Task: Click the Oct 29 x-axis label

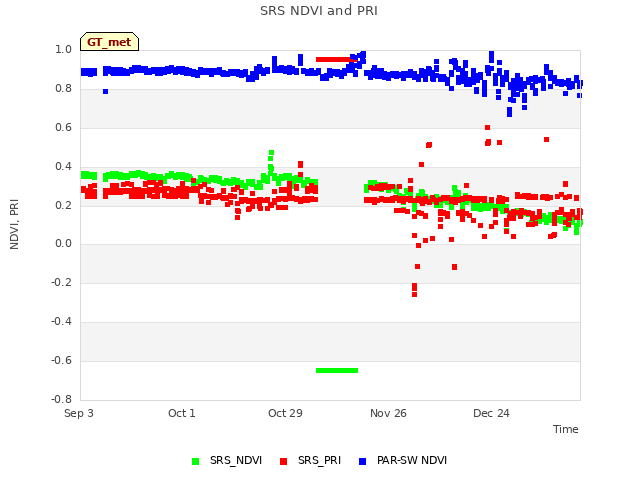Action: coord(285,413)
